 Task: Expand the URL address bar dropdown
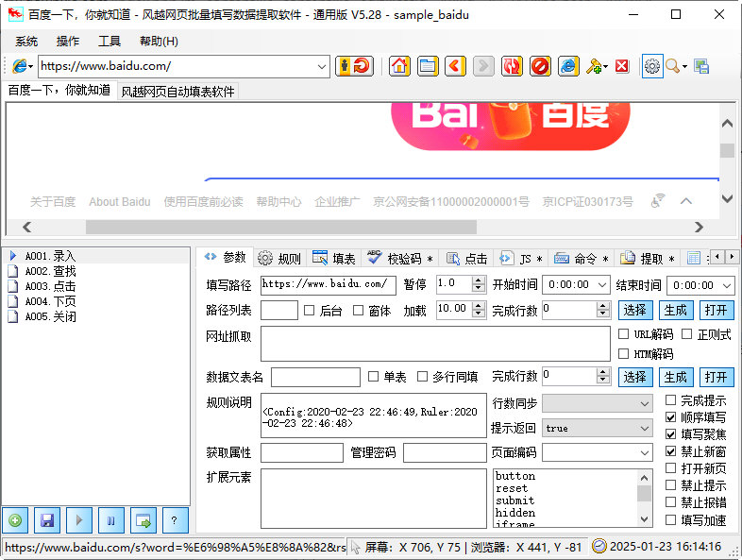pos(322,66)
